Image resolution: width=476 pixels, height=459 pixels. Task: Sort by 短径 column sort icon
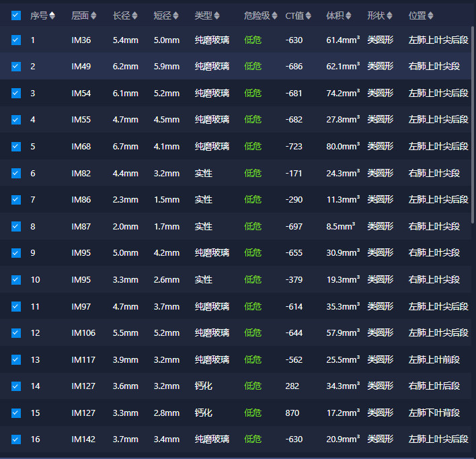[175, 15]
